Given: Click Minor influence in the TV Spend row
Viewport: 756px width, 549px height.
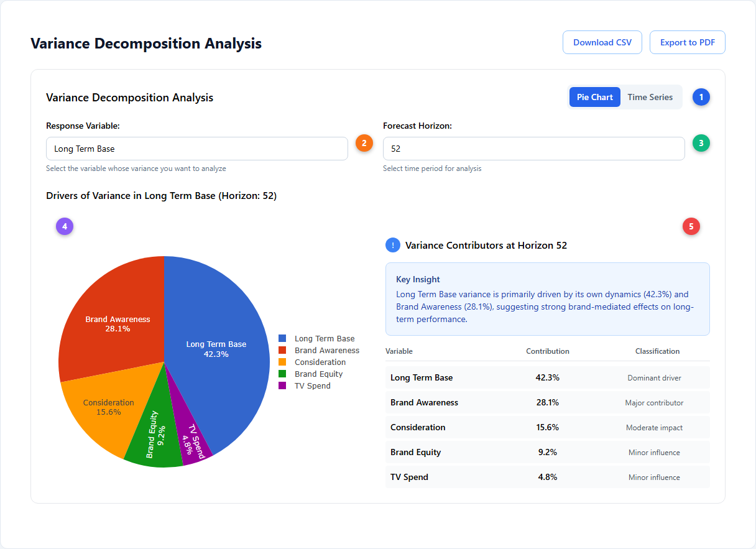Looking at the screenshot, I should 654,477.
